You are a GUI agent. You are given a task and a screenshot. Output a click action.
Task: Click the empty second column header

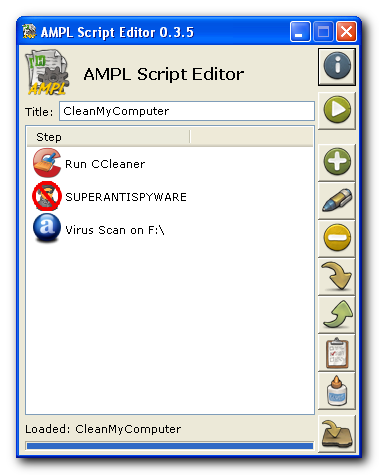[x=251, y=137]
